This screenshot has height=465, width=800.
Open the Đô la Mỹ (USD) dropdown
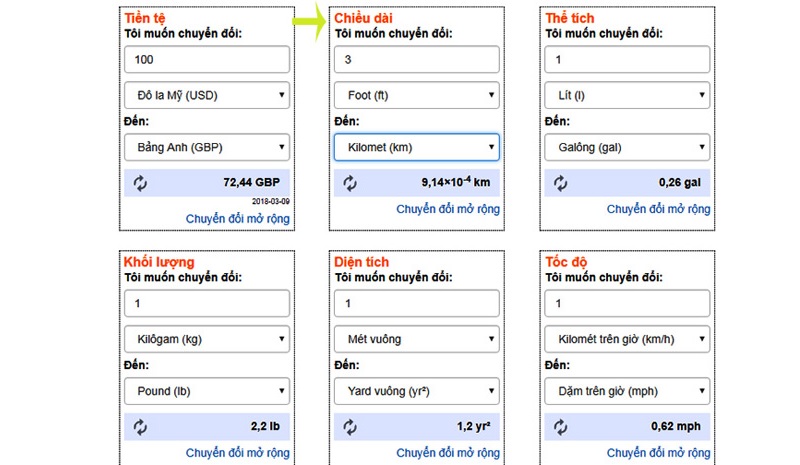click(x=207, y=96)
